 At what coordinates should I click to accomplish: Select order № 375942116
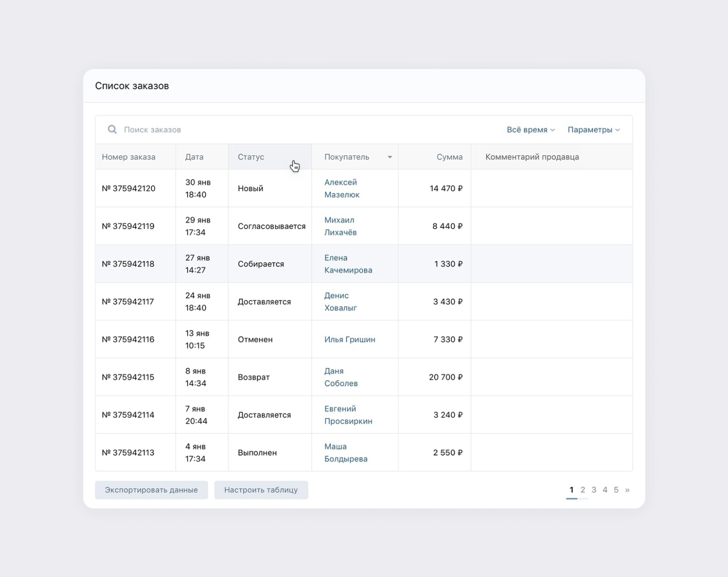(128, 339)
